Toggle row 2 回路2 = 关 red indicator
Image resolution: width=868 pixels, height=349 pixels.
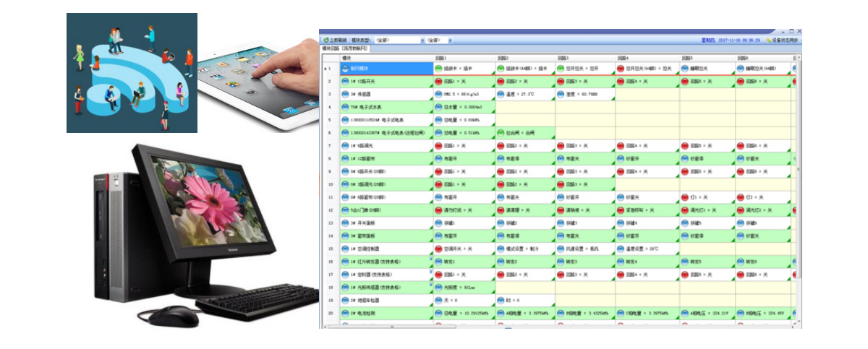(x=501, y=82)
